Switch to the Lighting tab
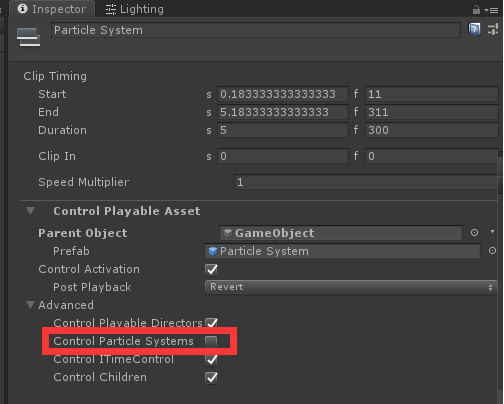This screenshot has height=404, width=504. (x=135, y=9)
